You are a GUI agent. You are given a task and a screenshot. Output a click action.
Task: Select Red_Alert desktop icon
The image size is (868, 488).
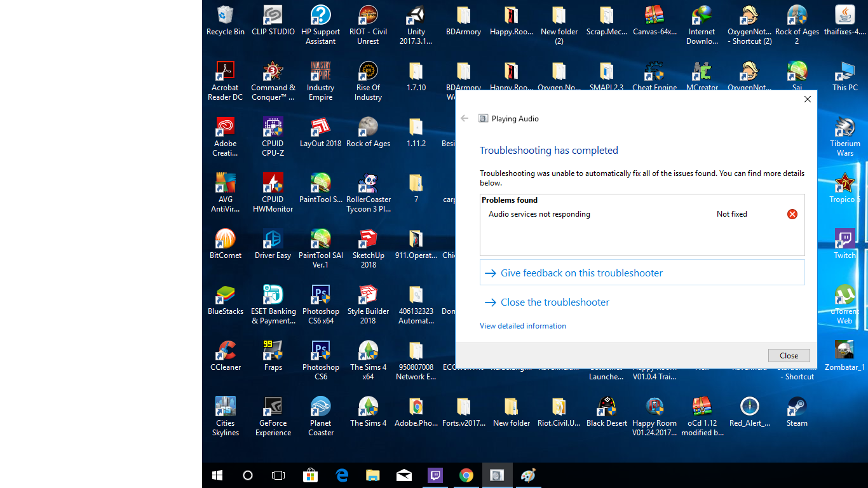[749, 412]
